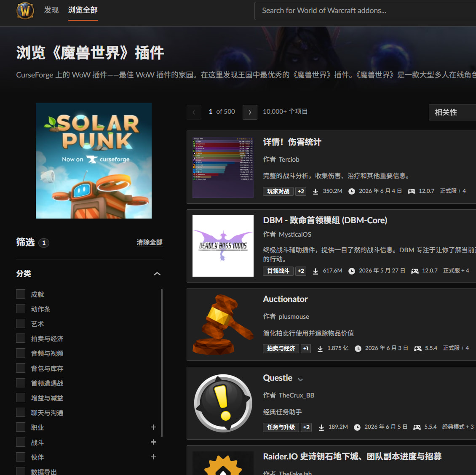Show the +2 tags on Questie card
This screenshot has height=475, width=476.
click(x=306, y=427)
